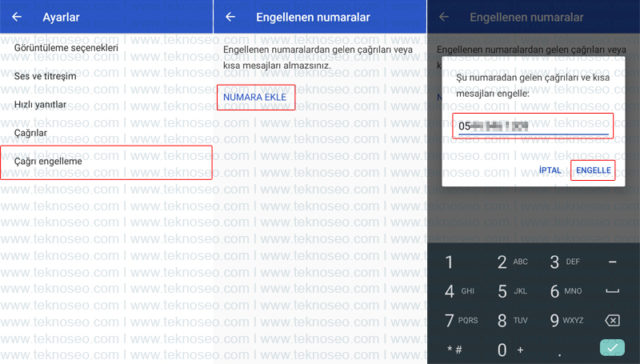Tap the backspace delete key

coord(612,320)
